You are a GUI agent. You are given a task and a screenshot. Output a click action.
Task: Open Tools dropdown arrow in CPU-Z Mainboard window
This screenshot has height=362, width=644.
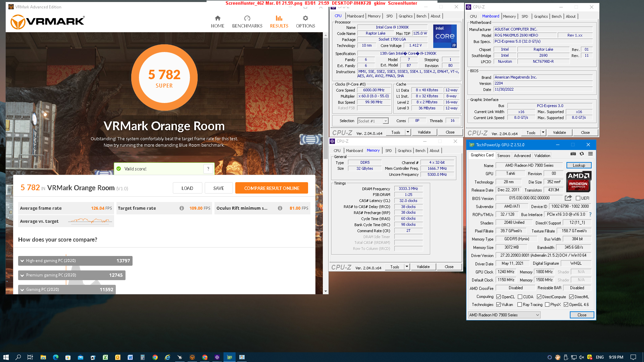pos(543,133)
